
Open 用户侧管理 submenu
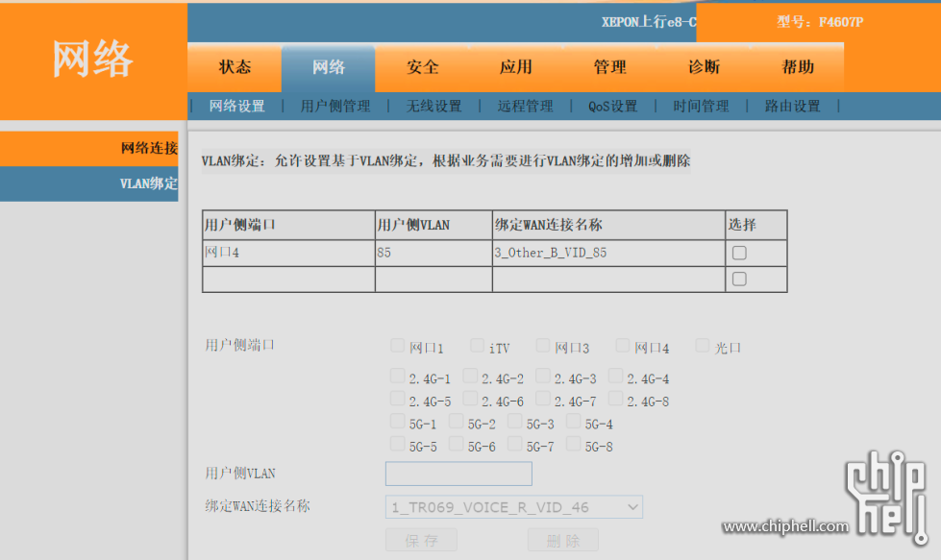(335, 106)
